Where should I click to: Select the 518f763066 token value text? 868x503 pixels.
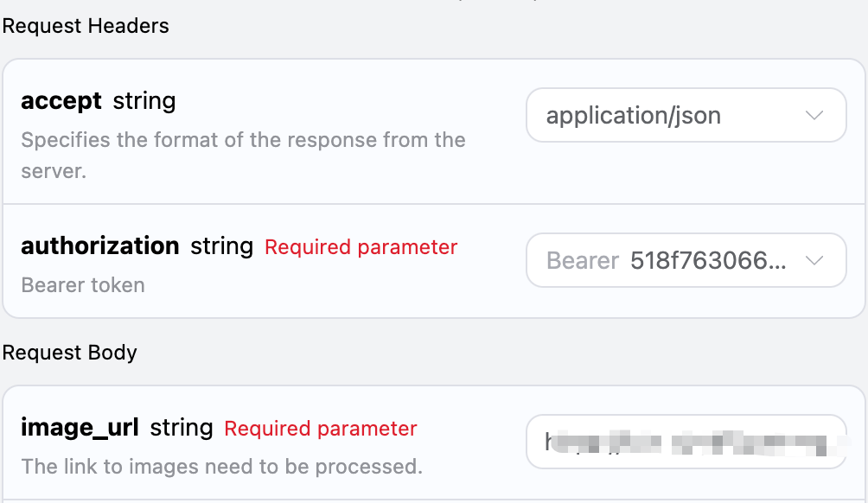click(x=708, y=260)
